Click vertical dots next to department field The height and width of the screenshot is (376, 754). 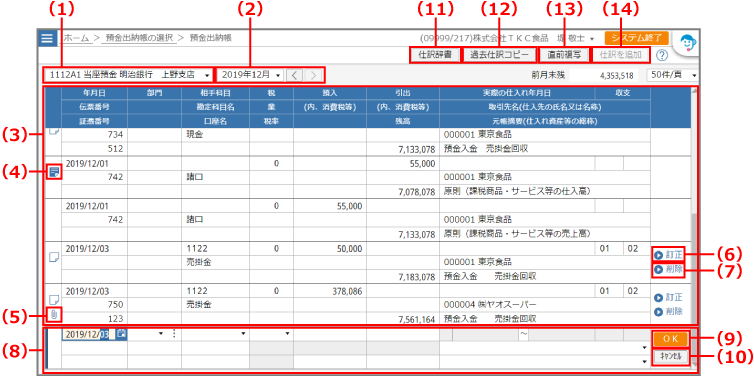click(x=174, y=334)
